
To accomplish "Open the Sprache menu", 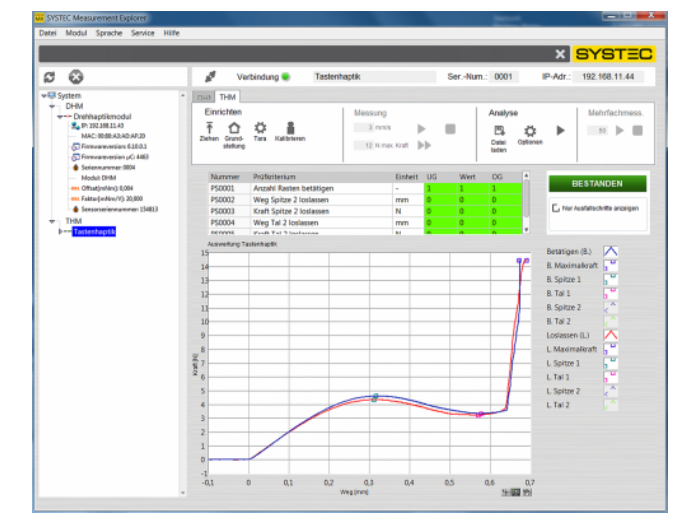I will tap(109, 33).
